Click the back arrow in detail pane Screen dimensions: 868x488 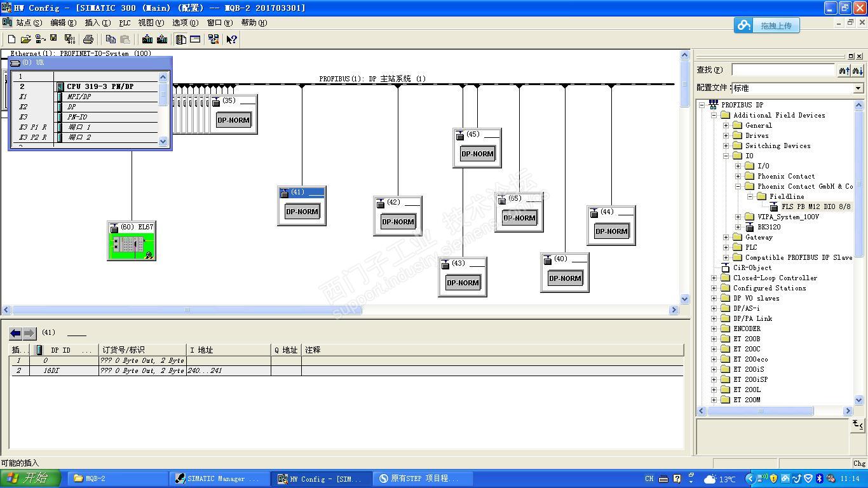(x=15, y=333)
